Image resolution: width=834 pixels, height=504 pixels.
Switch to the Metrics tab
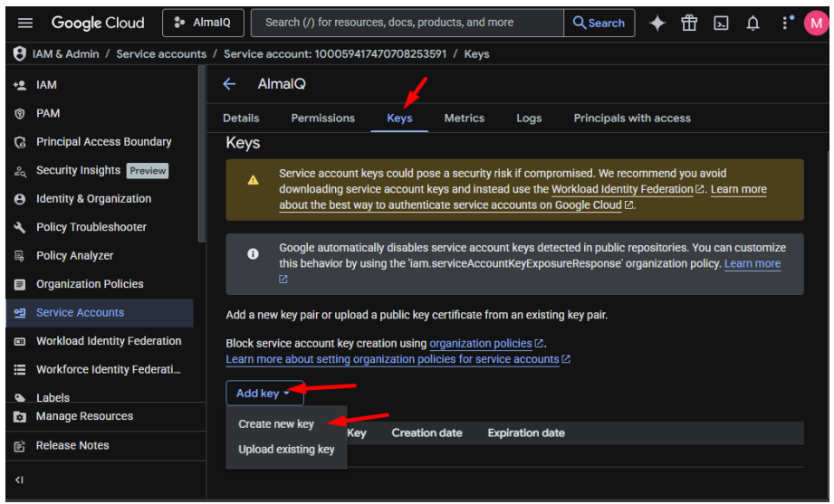point(465,118)
